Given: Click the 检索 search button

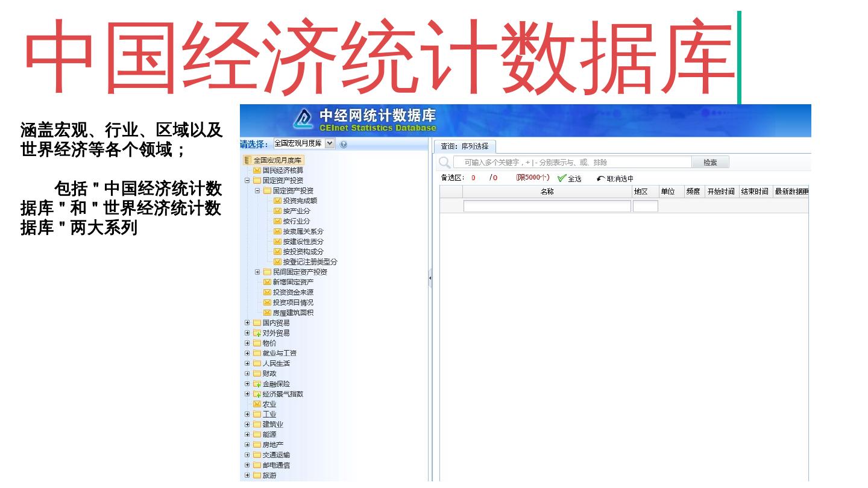Looking at the screenshot, I should click(x=711, y=163).
